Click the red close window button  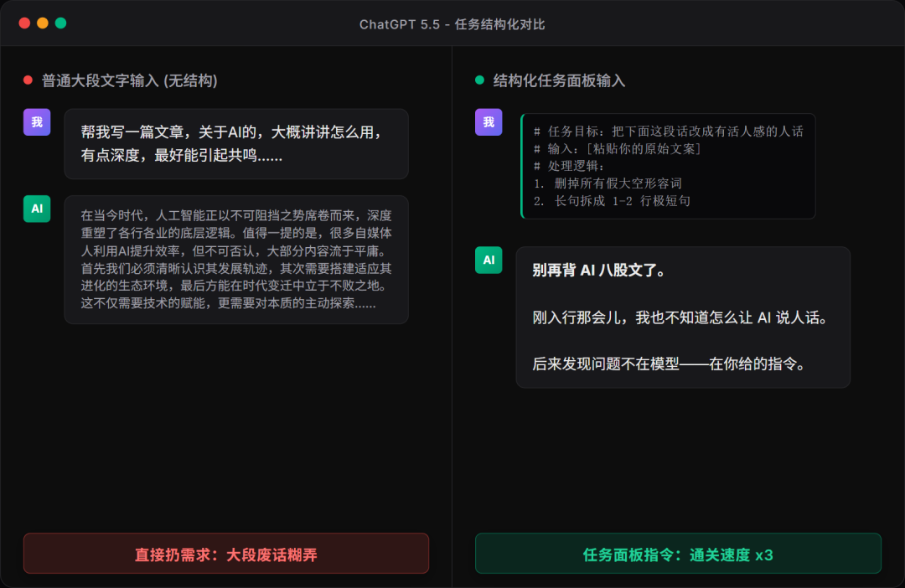point(24,23)
